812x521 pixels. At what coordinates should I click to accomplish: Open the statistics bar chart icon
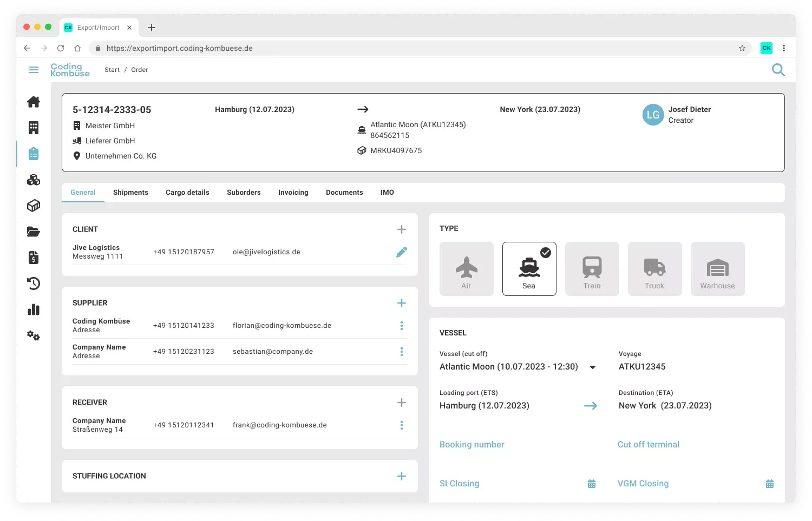pyautogui.click(x=34, y=309)
